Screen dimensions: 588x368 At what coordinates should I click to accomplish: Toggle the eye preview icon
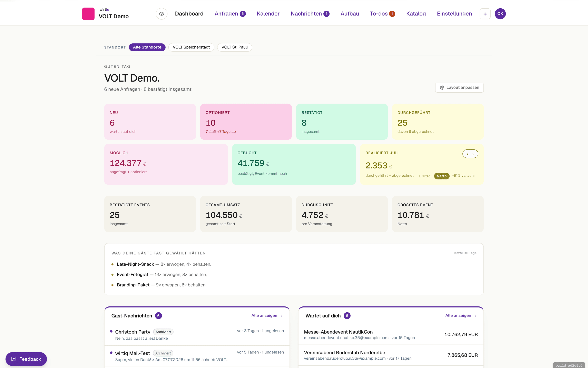pos(161,14)
